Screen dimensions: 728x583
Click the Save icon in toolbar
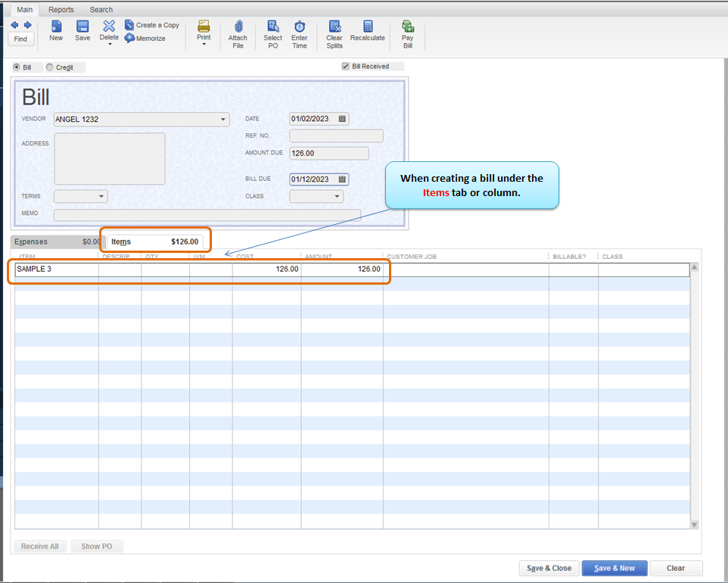pos(82,27)
